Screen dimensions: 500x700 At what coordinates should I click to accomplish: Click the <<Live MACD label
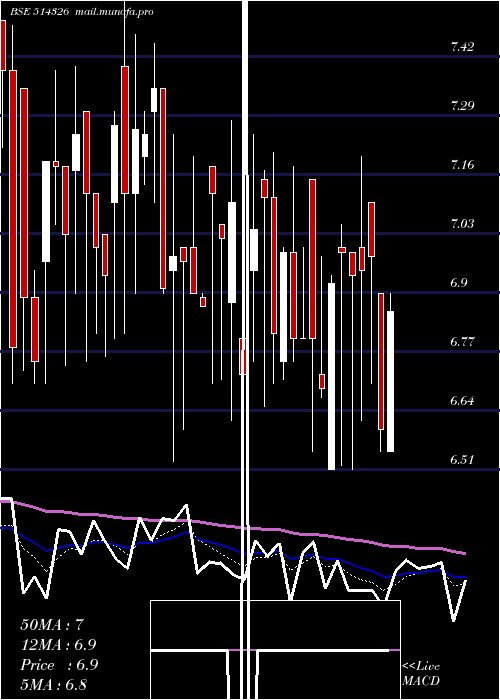(421, 673)
